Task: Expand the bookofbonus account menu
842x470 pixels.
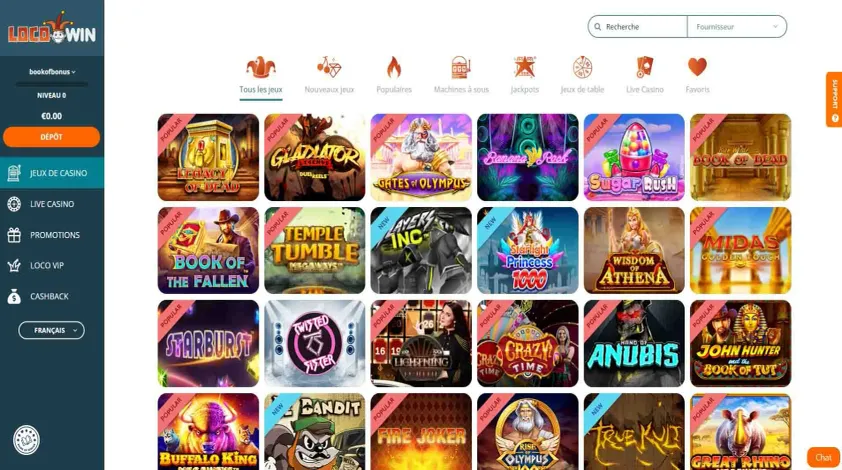Action: coord(52,71)
